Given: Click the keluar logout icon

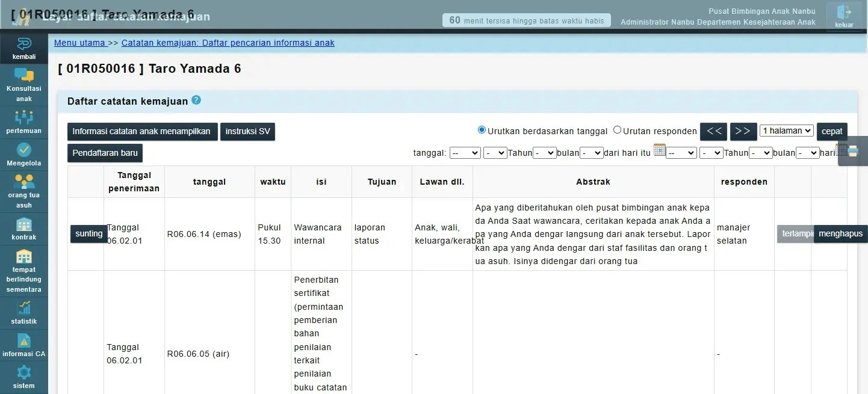Looking at the screenshot, I should point(844,16).
